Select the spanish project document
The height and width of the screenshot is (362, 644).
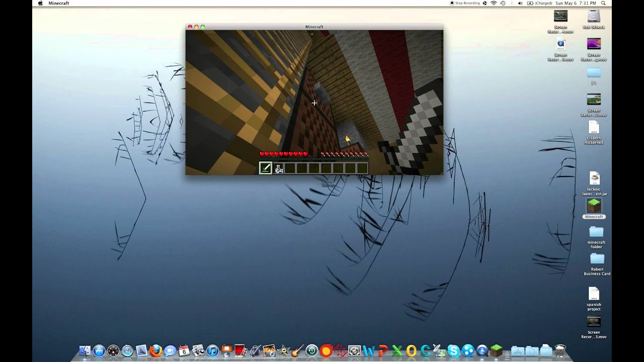(594, 299)
